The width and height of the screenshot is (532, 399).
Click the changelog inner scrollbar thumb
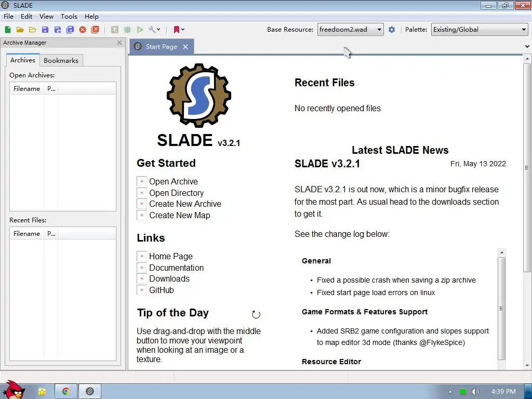tap(501, 309)
